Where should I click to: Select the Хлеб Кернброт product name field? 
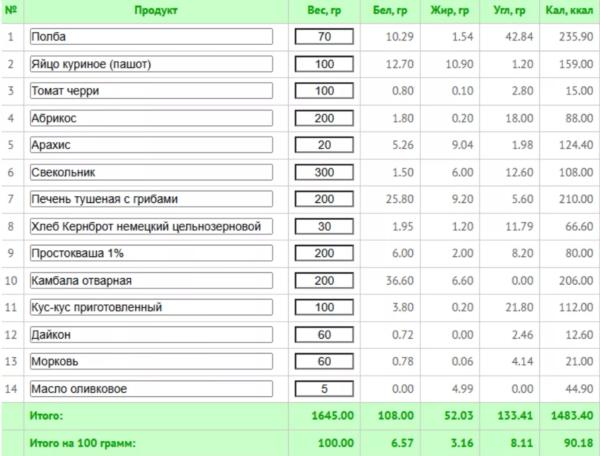[151, 226]
